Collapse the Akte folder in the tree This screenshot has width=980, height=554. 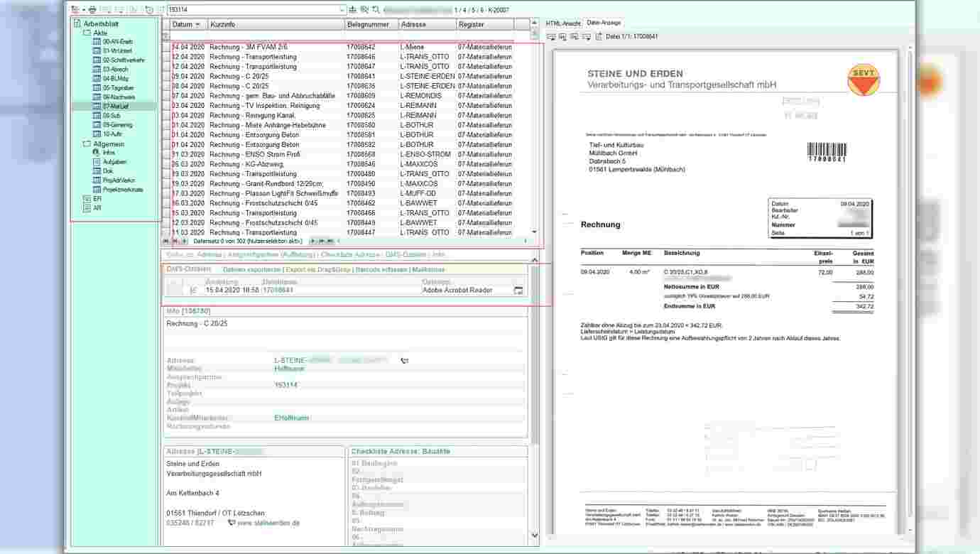click(87, 33)
